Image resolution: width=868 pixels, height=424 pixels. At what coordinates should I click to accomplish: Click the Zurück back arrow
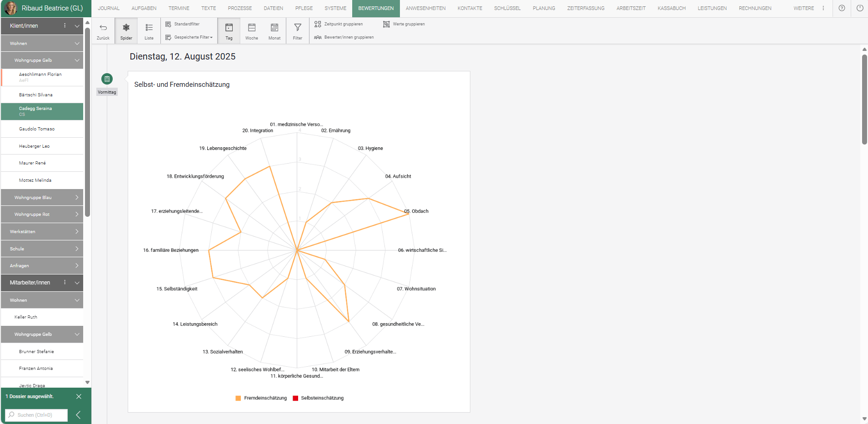click(103, 31)
